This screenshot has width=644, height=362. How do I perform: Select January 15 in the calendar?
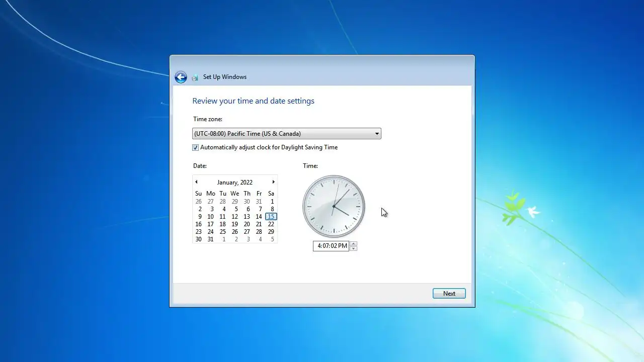[x=271, y=217]
